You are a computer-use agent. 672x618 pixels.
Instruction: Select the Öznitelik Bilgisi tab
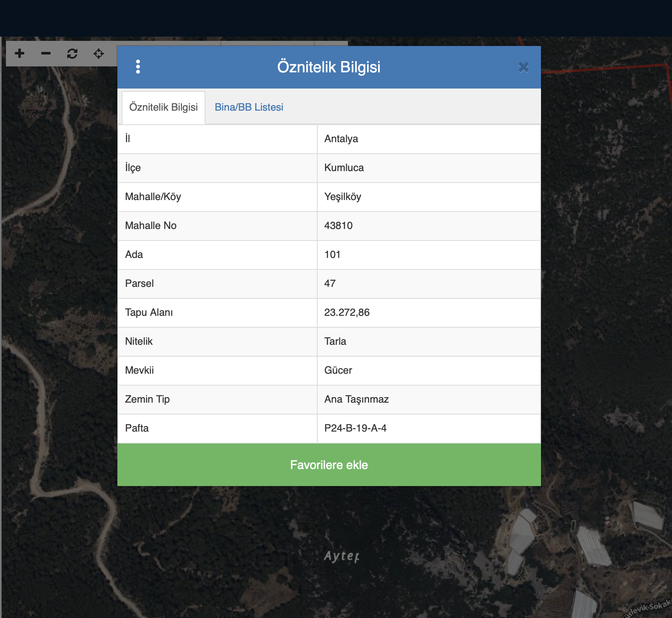click(163, 107)
